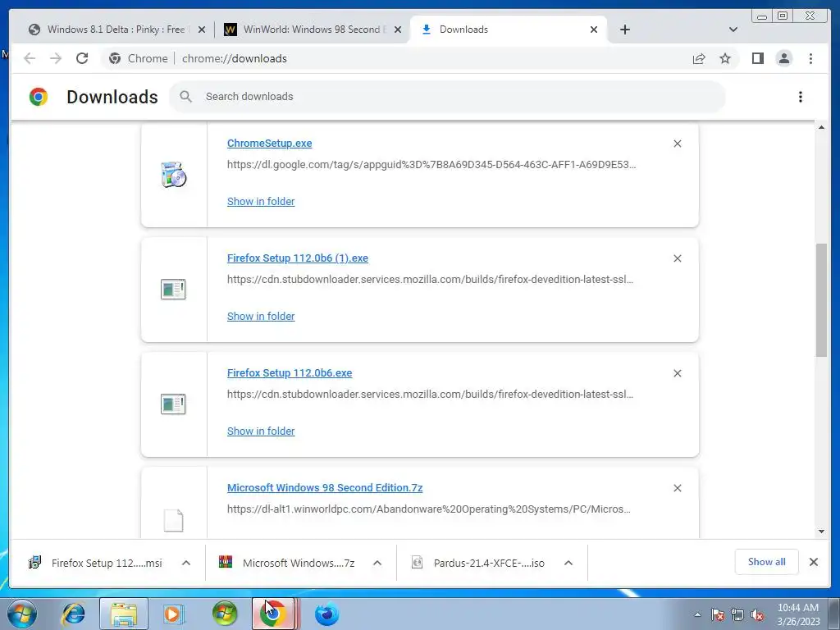Open Firefox Setup 112.0b6 (1).exe link
The image size is (840, 630).
click(x=297, y=258)
